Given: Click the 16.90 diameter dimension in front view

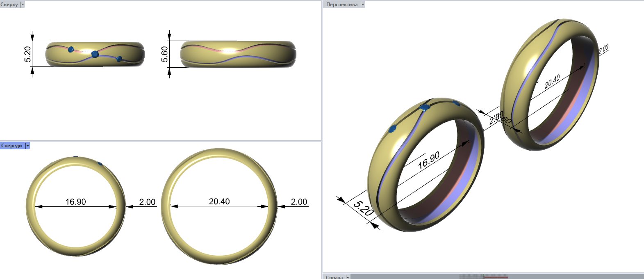Looking at the screenshot, I should pyautogui.click(x=76, y=202).
